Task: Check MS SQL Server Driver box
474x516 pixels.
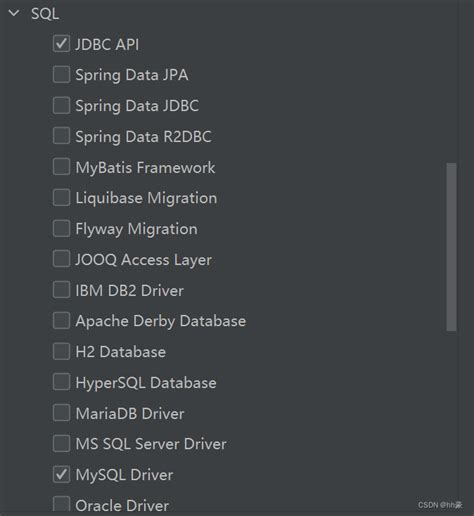Action: click(61, 444)
